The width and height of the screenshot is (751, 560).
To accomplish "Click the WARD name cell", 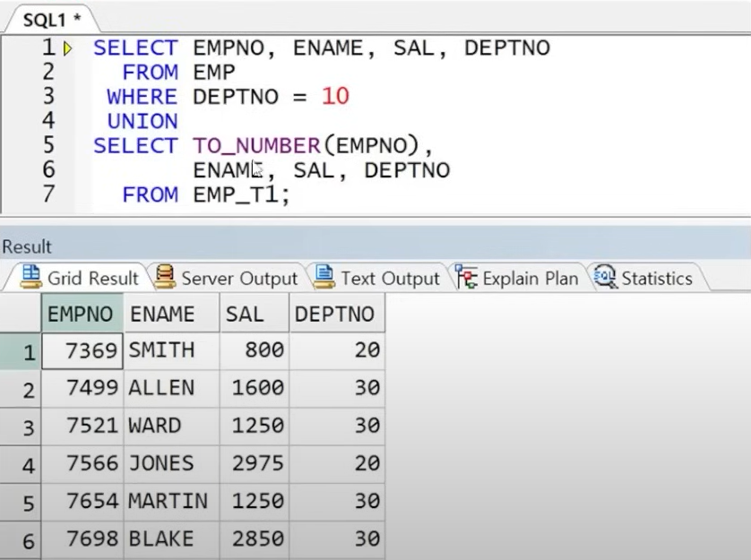I will [171, 426].
